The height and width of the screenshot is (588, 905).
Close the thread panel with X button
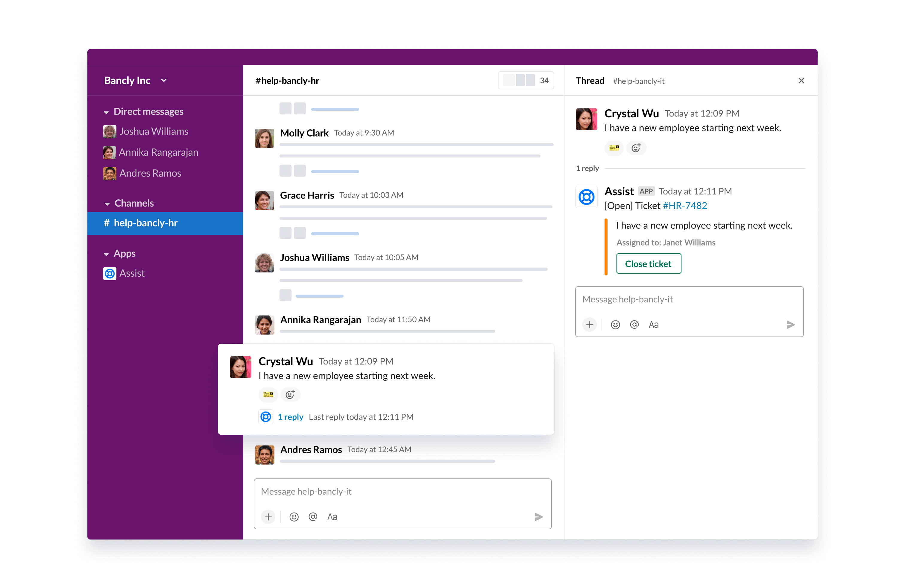(801, 81)
